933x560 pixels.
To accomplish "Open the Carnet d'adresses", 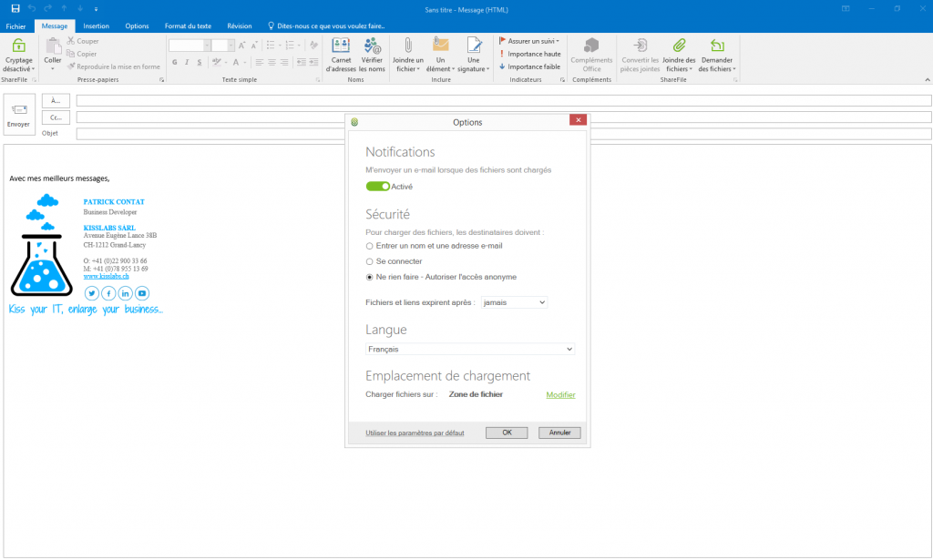I will point(341,55).
